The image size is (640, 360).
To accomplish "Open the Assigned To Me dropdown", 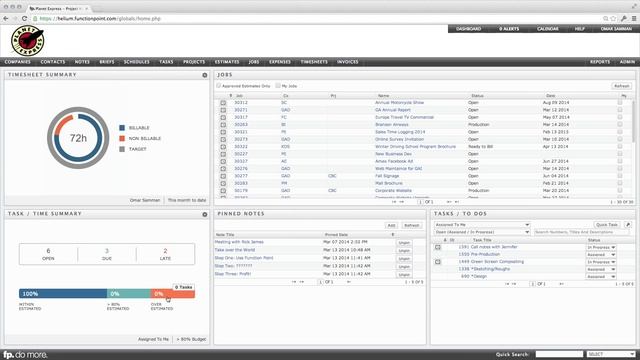I will 482,225.
